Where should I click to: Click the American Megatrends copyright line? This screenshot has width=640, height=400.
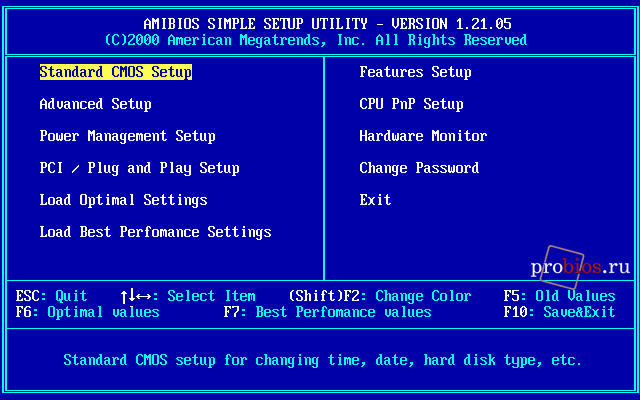316,40
